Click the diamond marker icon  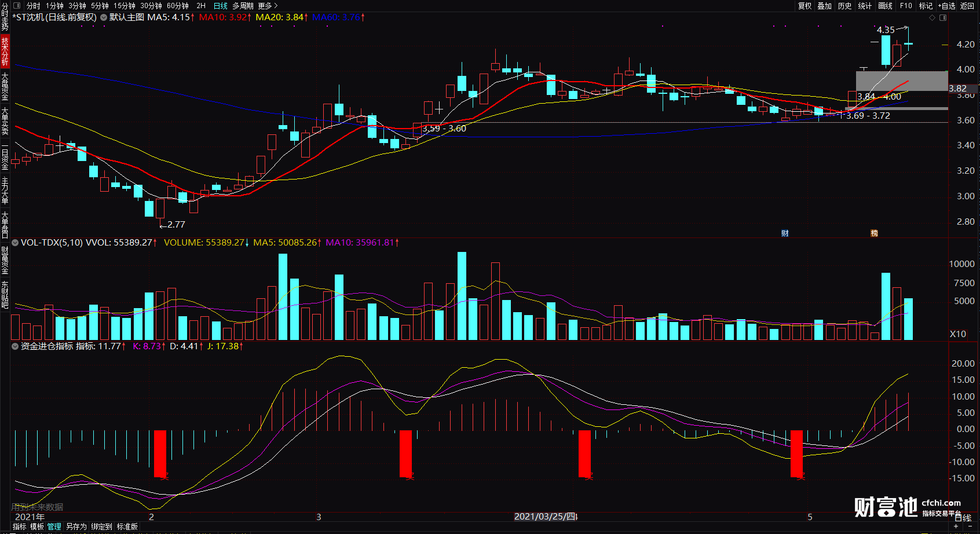pos(932,18)
